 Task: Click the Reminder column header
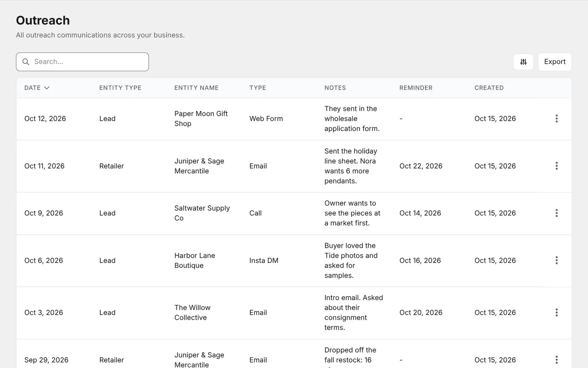pyautogui.click(x=416, y=88)
